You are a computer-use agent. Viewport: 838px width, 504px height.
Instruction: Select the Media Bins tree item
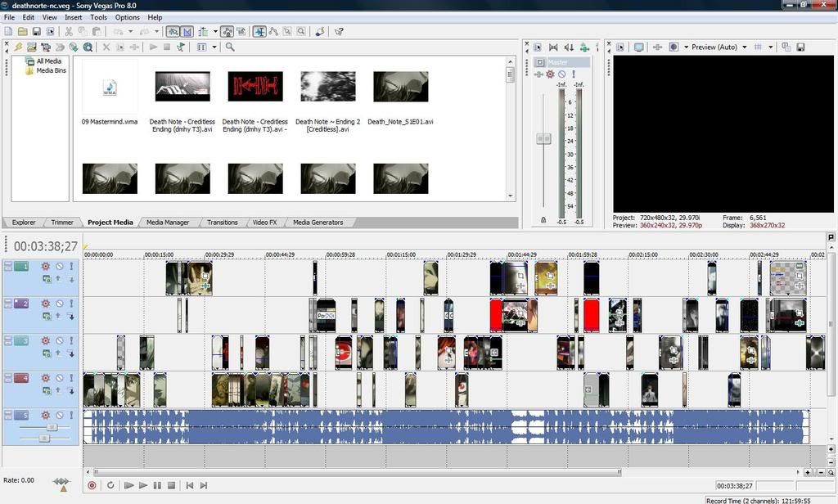(x=50, y=70)
